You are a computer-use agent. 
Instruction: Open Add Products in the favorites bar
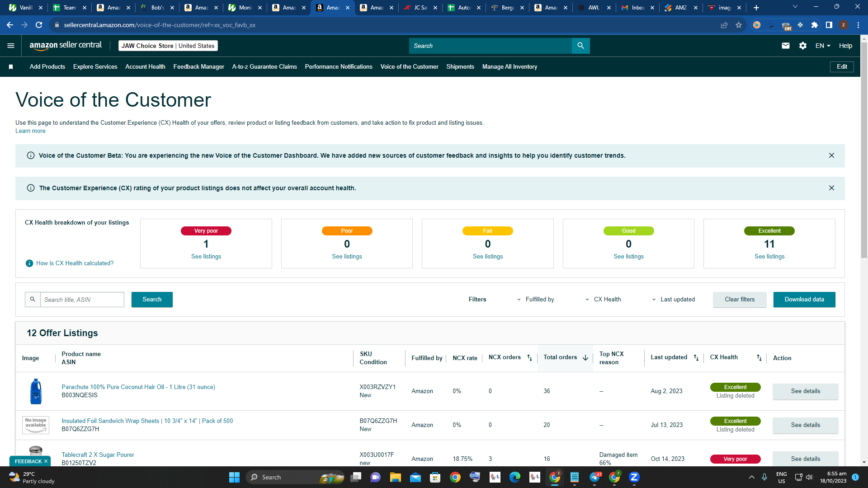(x=47, y=67)
